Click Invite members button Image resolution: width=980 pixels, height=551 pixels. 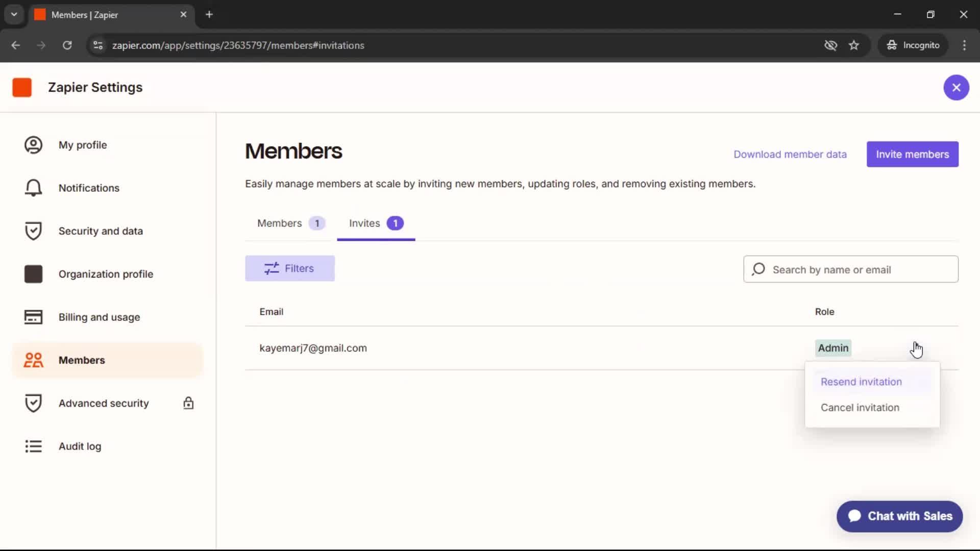pyautogui.click(x=912, y=154)
